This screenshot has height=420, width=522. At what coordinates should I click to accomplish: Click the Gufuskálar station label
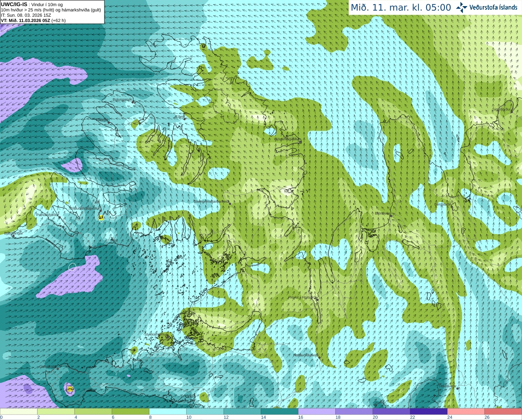[x=47, y=367]
